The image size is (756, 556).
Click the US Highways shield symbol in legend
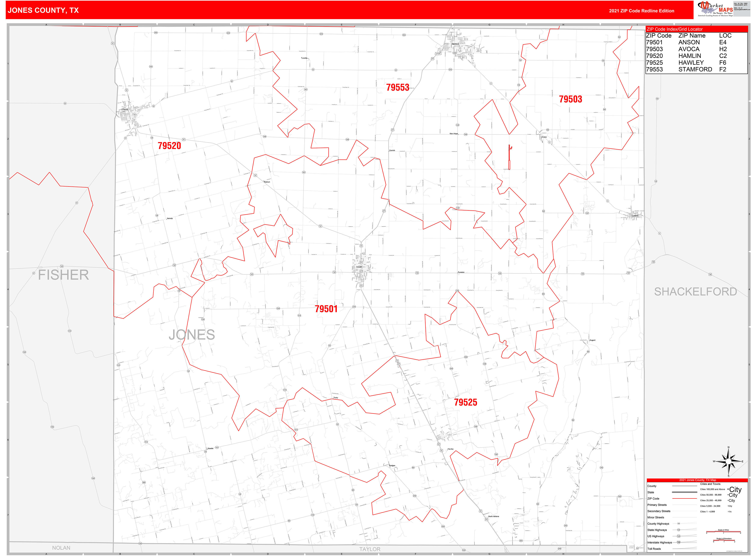pyautogui.click(x=679, y=536)
